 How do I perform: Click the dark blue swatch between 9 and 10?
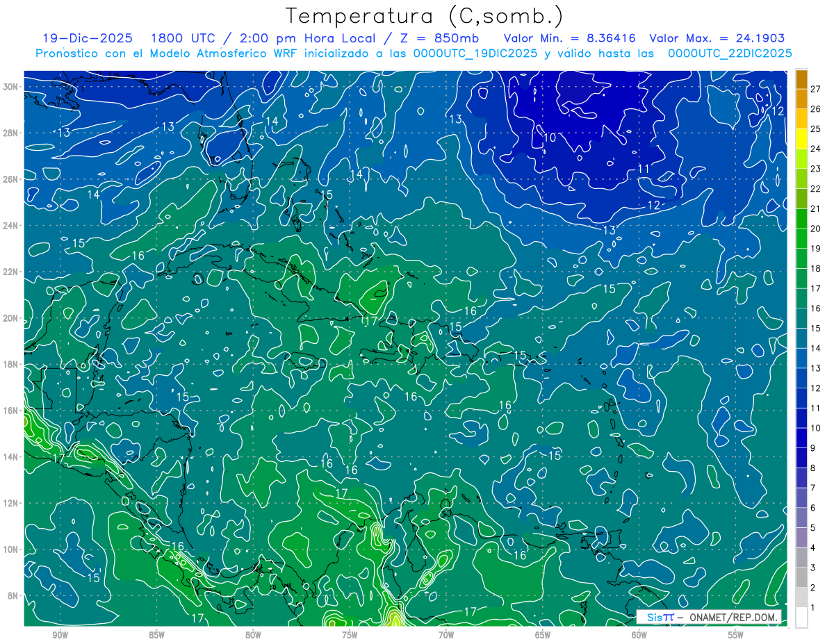click(801, 438)
